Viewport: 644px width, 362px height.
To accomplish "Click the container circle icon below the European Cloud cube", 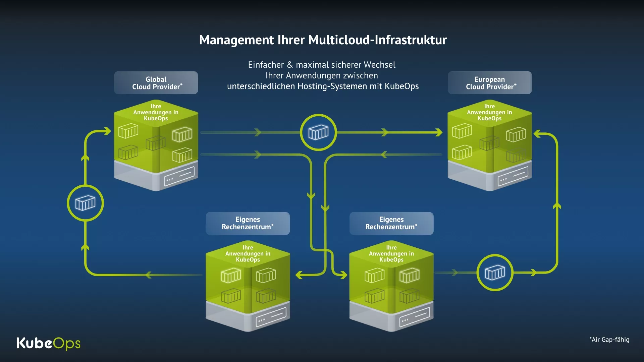I will click(x=495, y=273).
